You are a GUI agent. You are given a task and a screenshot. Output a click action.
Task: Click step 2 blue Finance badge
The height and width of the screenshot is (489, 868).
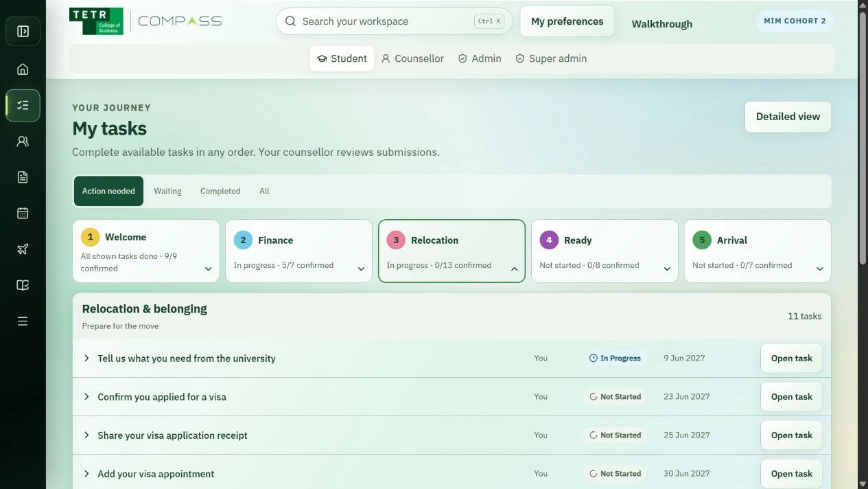click(x=243, y=240)
